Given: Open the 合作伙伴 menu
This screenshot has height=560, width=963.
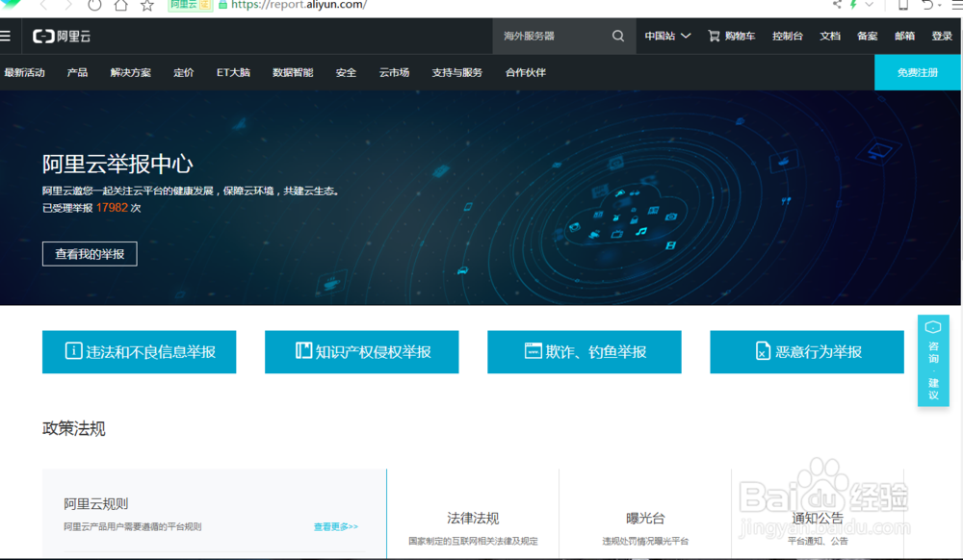Looking at the screenshot, I should (x=525, y=72).
